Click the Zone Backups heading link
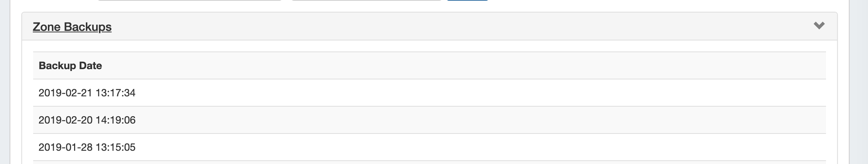The height and width of the screenshot is (164, 868). coord(72,27)
